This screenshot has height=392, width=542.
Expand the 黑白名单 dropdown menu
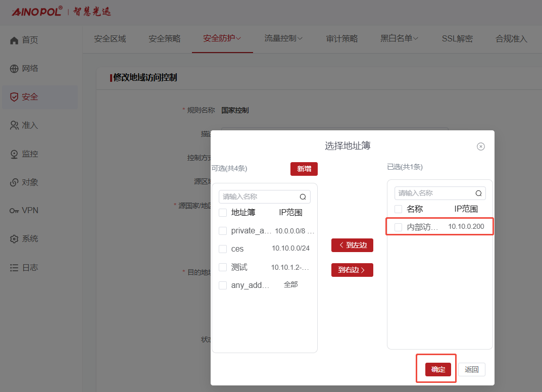[x=399, y=38]
